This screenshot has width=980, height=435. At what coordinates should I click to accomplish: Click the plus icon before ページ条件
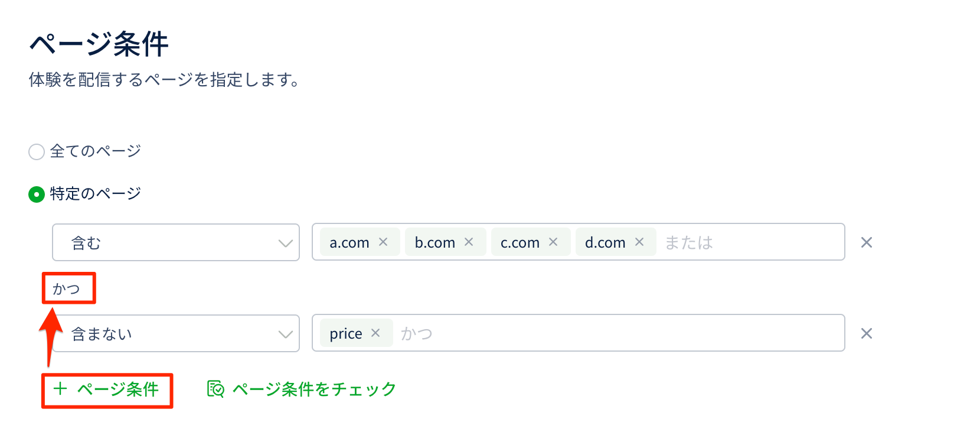60,388
